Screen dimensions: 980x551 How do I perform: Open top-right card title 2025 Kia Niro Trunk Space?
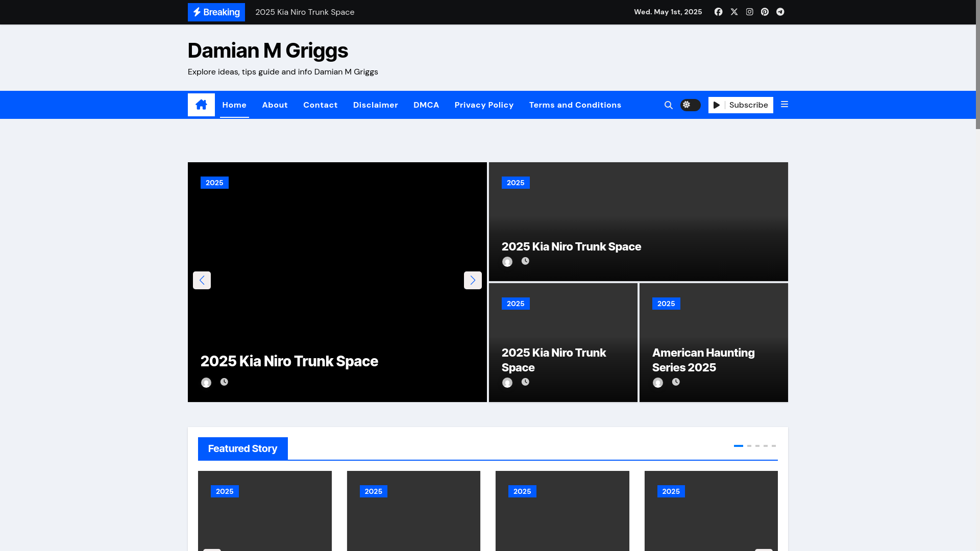pyautogui.click(x=572, y=246)
